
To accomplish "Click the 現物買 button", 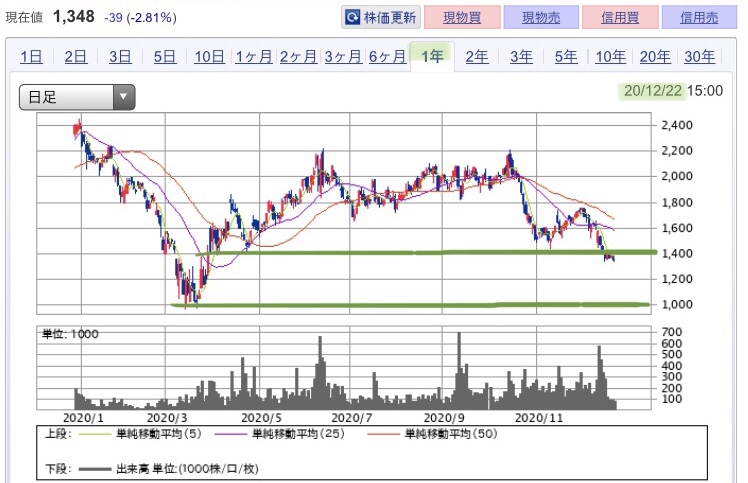I will pyautogui.click(x=462, y=18).
